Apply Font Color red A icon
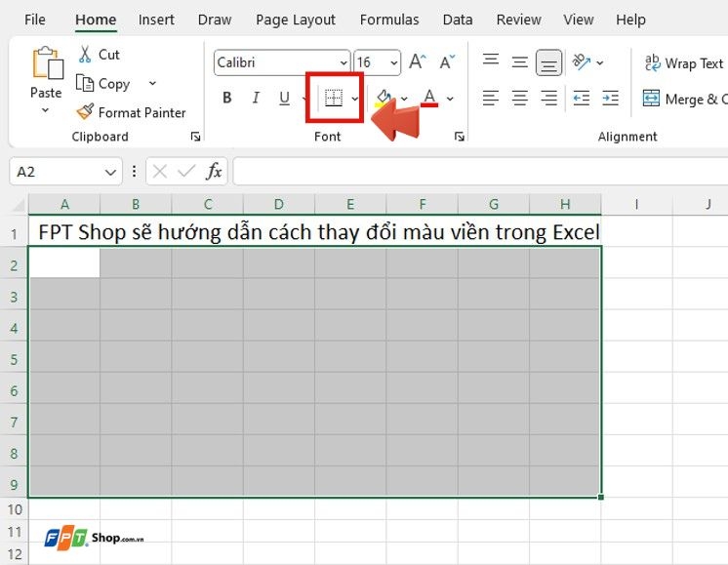This screenshot has width=728, height=565. tap(429, 98)
